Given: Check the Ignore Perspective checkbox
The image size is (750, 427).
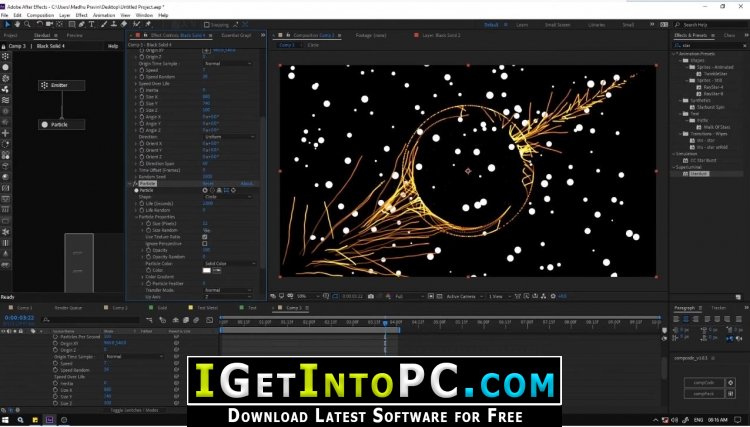Looking at the screenshot, I should [x=205, y=244].
